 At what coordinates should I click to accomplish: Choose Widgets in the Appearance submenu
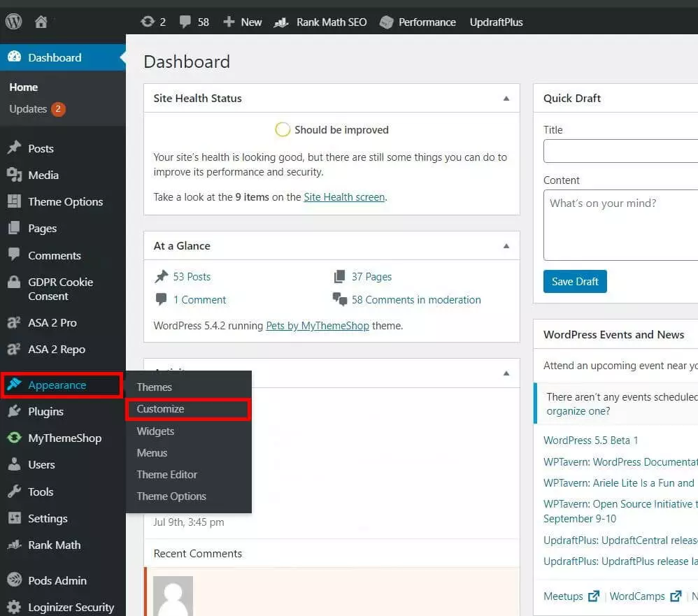155,431
